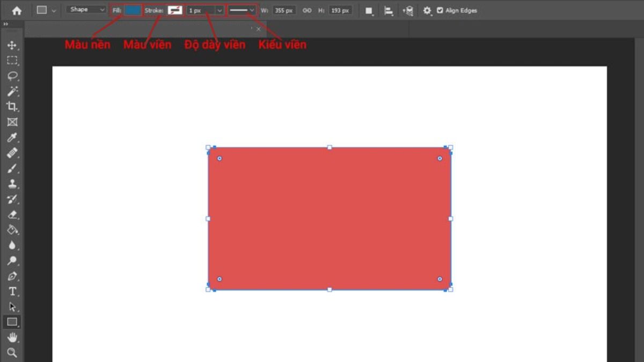
Task: Select the Move tool
Action: (x=12, y=46)
